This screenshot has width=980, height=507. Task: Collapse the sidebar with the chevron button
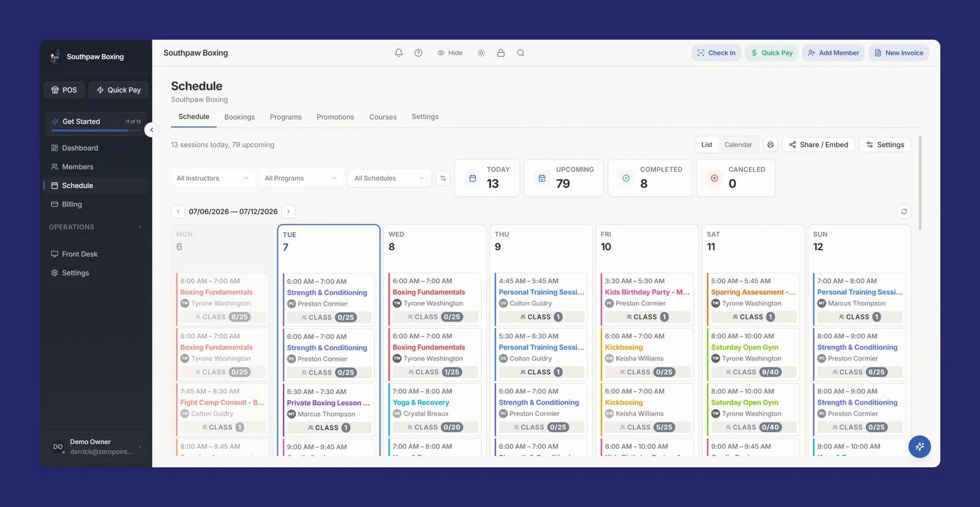pos(152,130)
